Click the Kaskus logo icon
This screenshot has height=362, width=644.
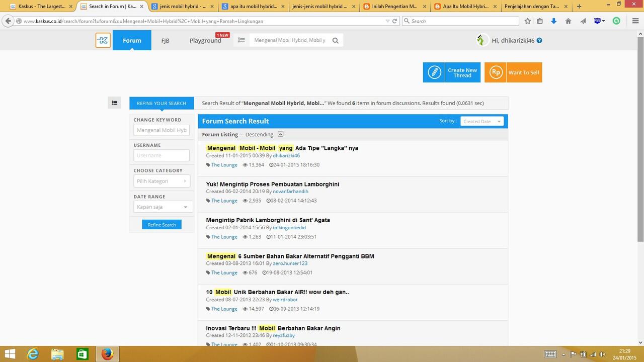[103, 40]
